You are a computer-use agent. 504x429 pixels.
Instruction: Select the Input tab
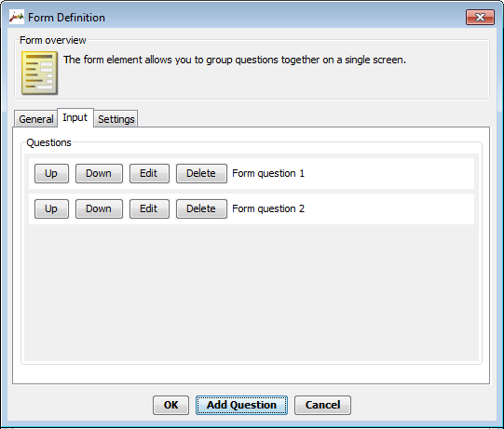[75, 117]
